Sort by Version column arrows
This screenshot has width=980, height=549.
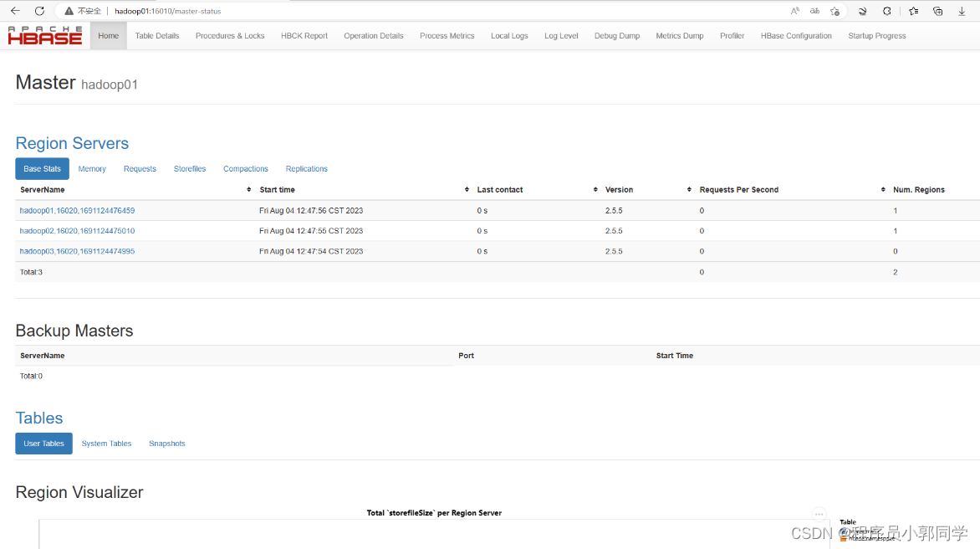689,189
